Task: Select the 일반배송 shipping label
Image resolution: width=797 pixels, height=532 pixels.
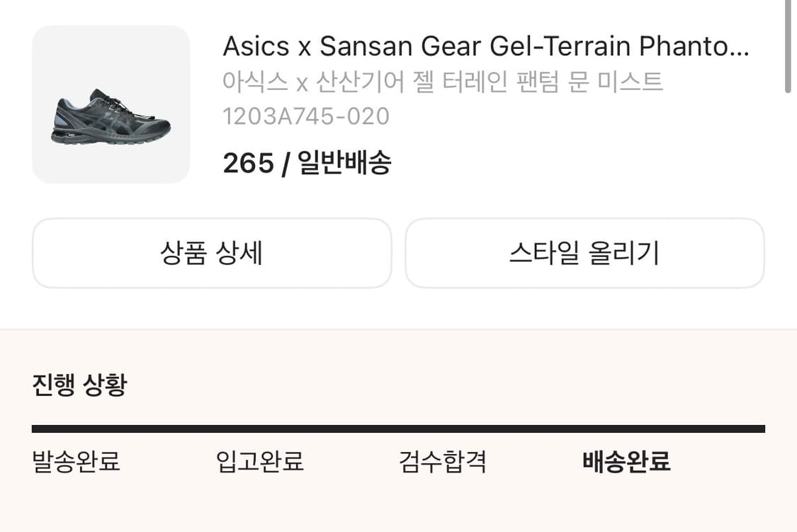Action: click(x=344, y=164)
